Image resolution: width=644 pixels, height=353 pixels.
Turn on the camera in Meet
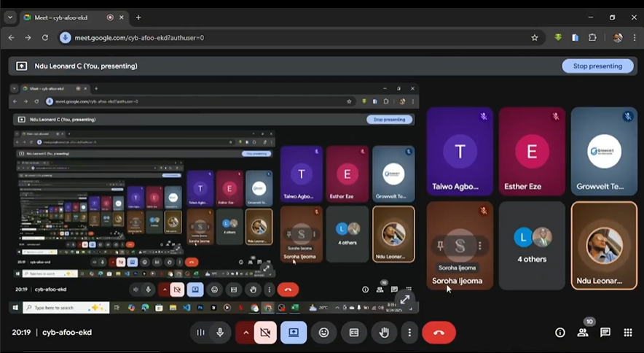(x=265, y=333)
